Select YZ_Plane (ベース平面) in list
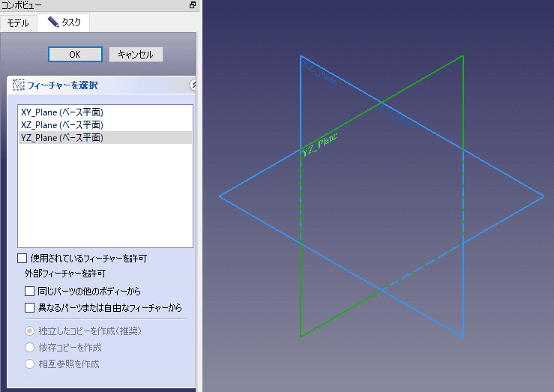The height and width of the screenshot is (392, 554). tap(105, 138)
